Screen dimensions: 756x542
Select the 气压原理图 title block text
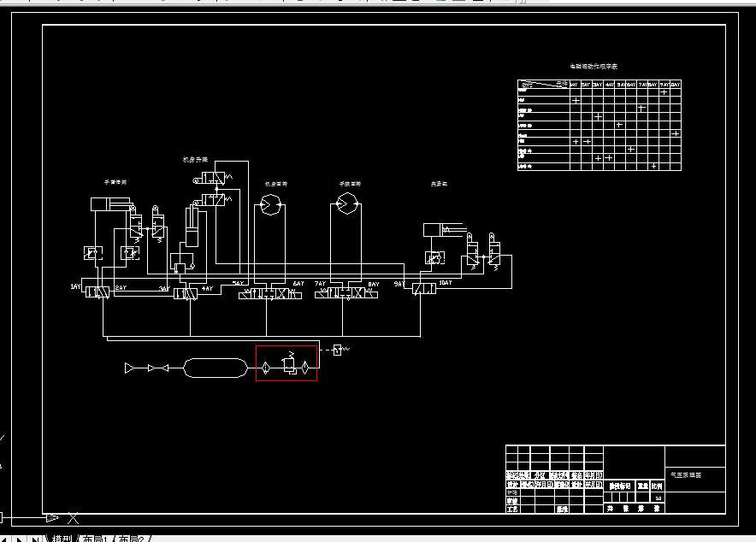pos(686,475)
